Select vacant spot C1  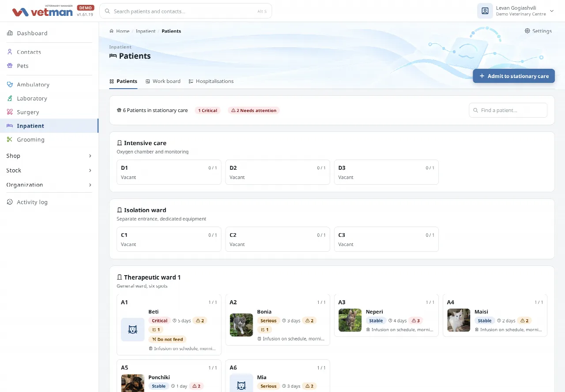pyautogui.click(x=169, y=239)
